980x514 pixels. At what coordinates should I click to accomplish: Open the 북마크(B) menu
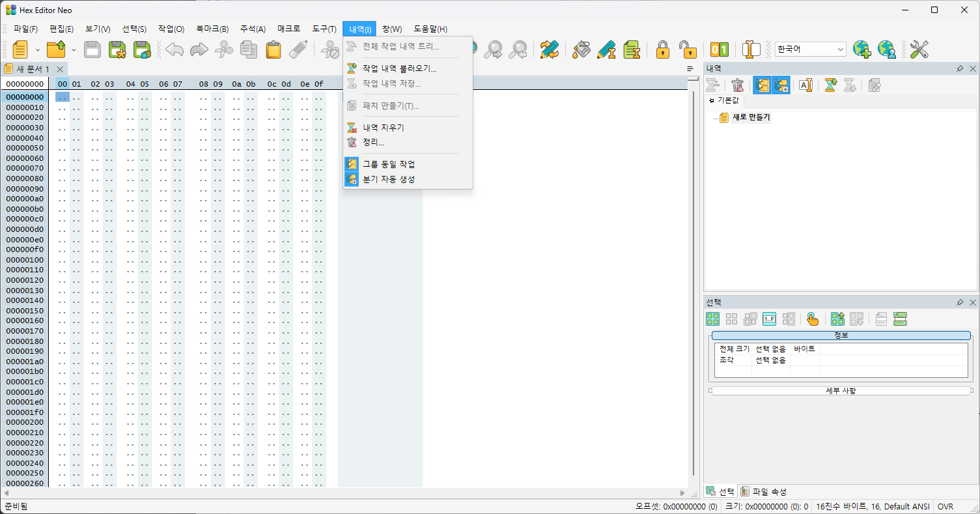tap(212, 29)
